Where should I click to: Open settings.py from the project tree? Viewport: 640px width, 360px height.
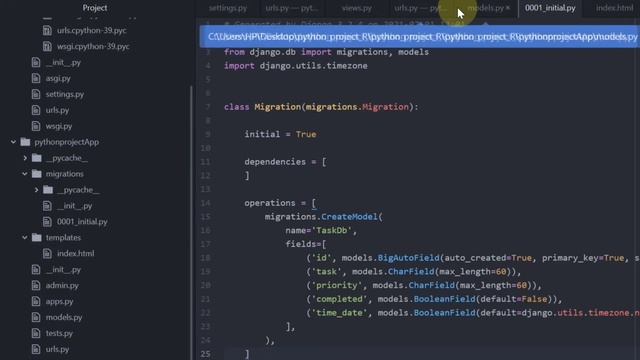tap(64, 94)
